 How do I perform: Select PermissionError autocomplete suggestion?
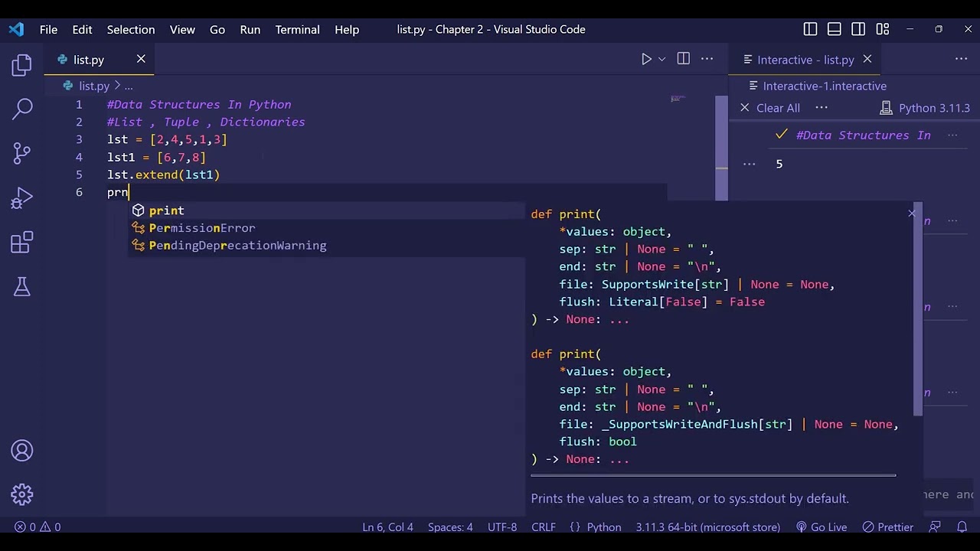pos(327,228)
